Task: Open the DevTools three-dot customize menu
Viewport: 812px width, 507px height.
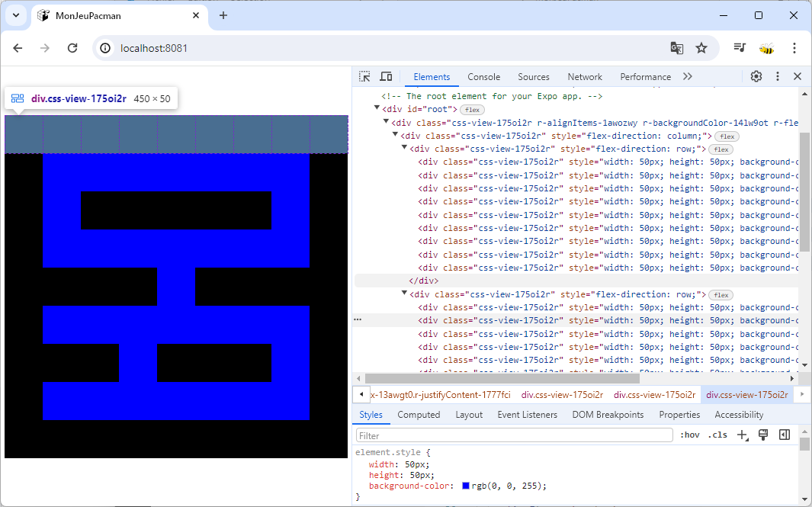Action: [x=778, y=76]
